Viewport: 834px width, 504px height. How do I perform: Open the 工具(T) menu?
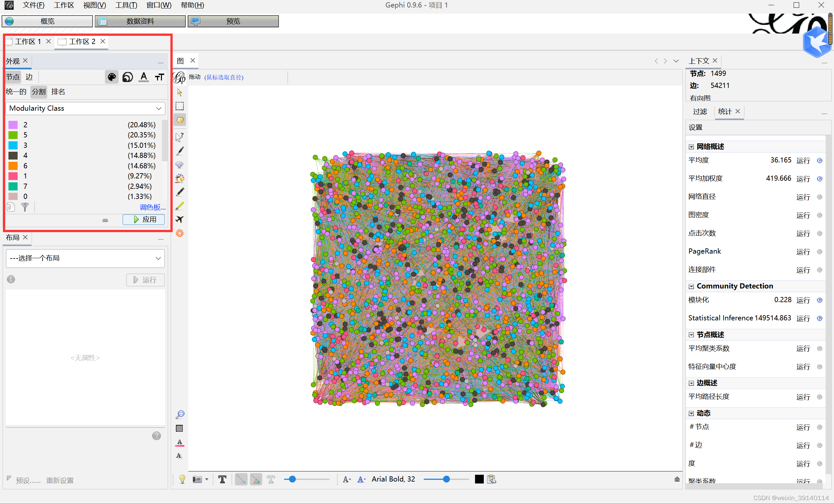click(126, 5)
